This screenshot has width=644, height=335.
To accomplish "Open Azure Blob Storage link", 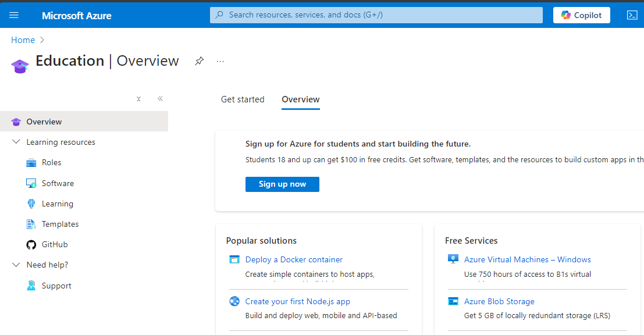I will 499,301.
